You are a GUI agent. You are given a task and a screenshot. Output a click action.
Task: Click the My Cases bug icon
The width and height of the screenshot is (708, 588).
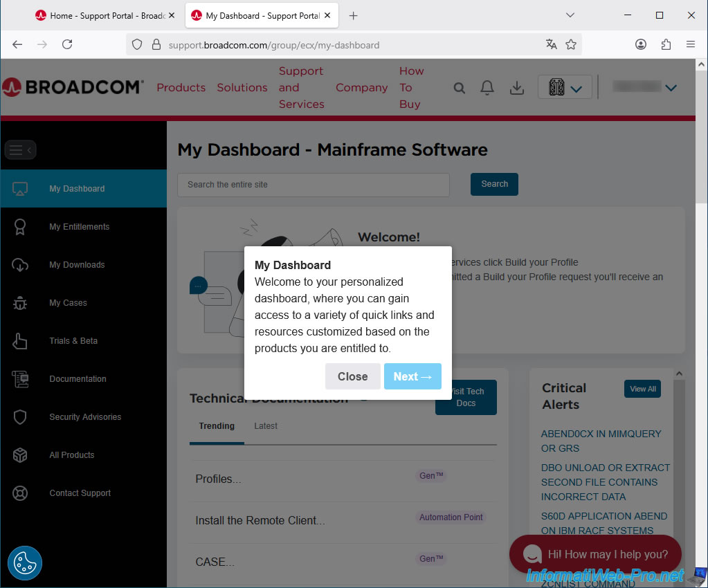click(20, 303)
